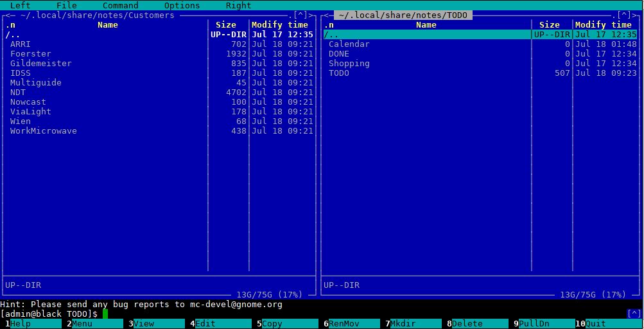Sort left panel by Modify time column
644x329 pixels.
point(279,25)
